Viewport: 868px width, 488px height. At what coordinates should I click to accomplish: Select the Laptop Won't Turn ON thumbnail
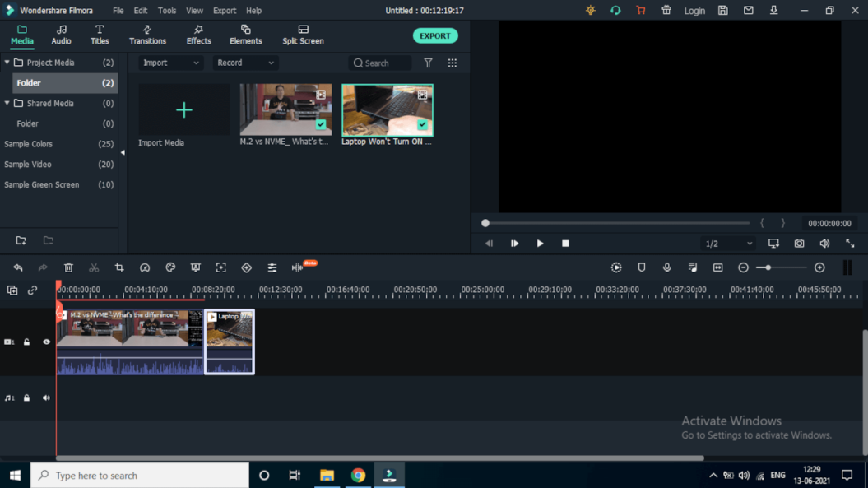(x=387, y=109)
